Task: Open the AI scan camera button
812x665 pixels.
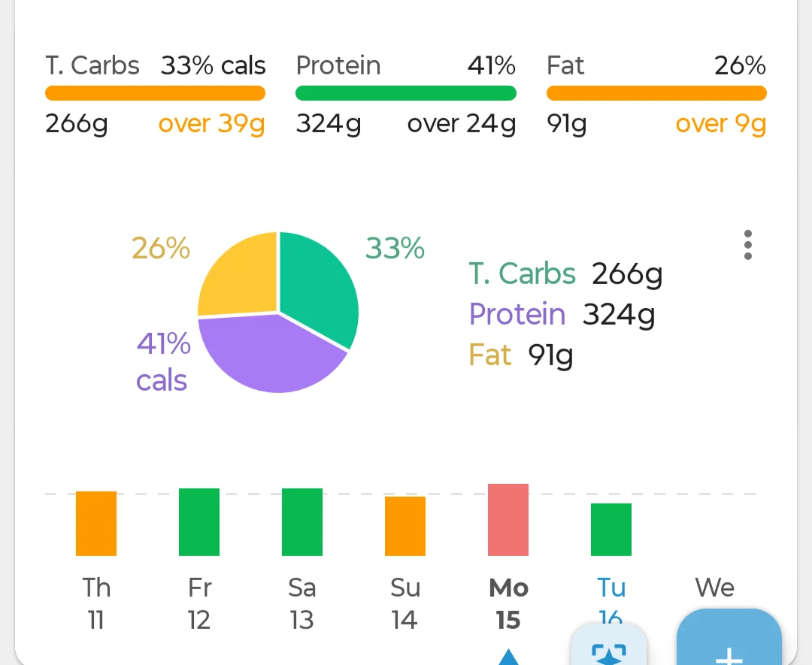Action: click(609, 644)
